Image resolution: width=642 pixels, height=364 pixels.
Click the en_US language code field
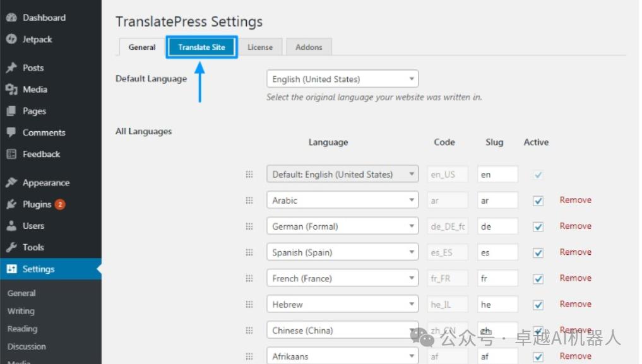click(447, 174)
